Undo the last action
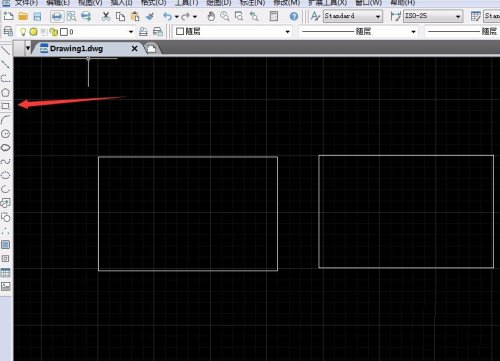Image resolution: width=500 pixels, height=361 pixels. pyautogui.click(x=167, y=16)
